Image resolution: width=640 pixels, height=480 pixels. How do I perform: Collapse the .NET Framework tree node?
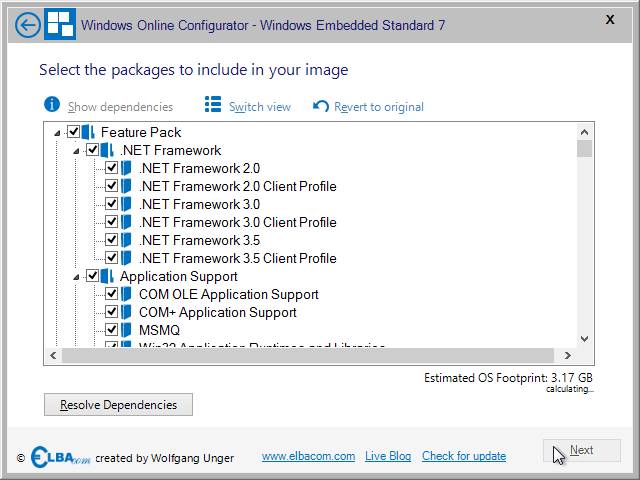(x=76, y=151)
